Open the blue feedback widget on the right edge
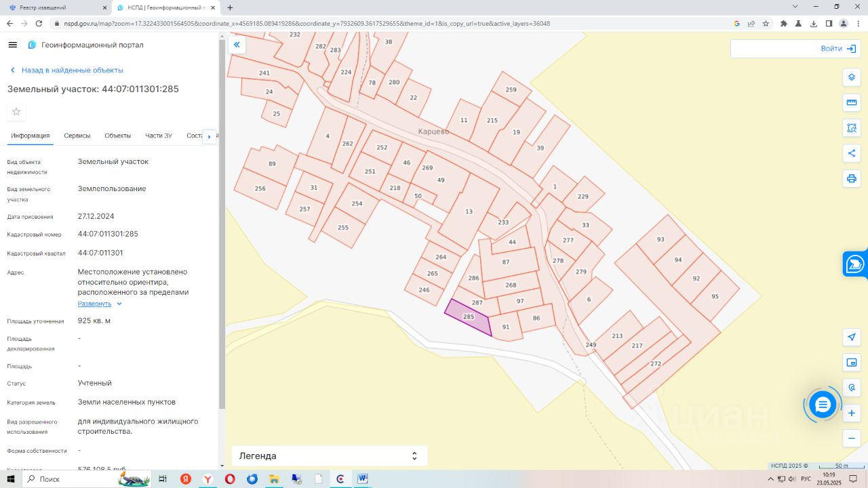This screenshot has width=868, height=488. point(856,264)
